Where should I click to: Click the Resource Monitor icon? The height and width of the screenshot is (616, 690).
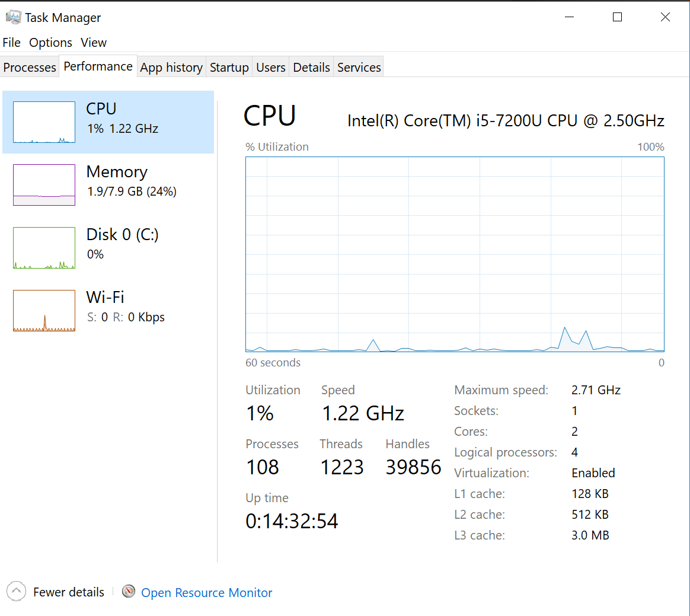coord(128,591)
